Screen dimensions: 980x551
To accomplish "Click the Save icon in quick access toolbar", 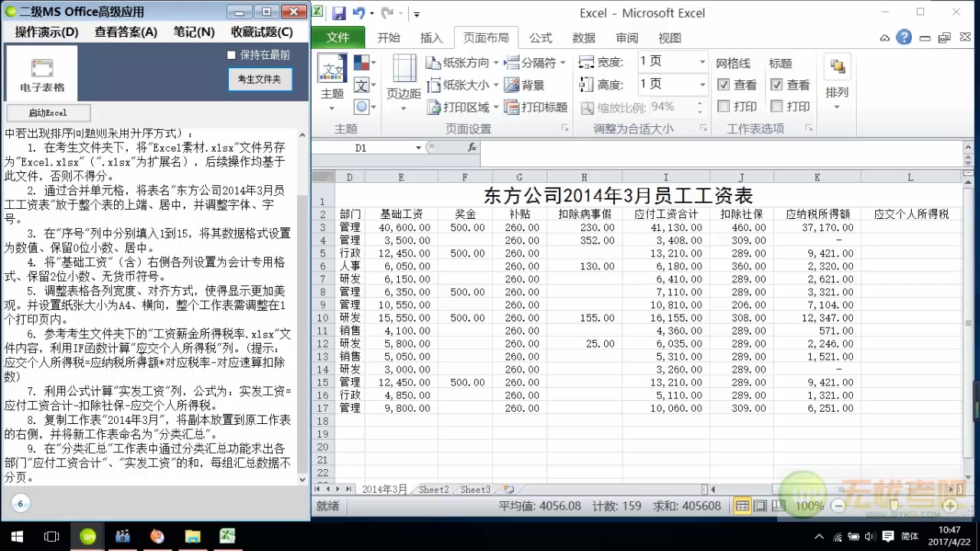I will pyautogui.click(x=338, y=13).
